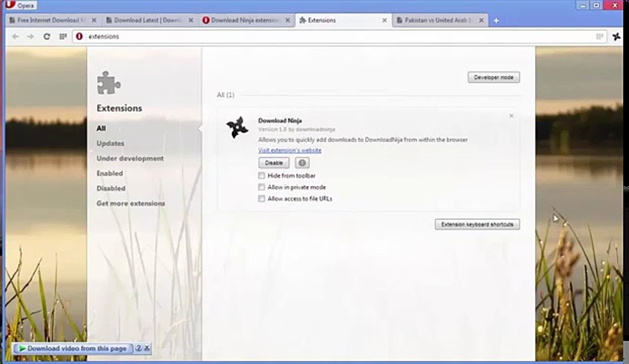This screenshot has width=629, height=364.
Task: Click the Opera badge in address bar
Action: click(x=79, y=36)
